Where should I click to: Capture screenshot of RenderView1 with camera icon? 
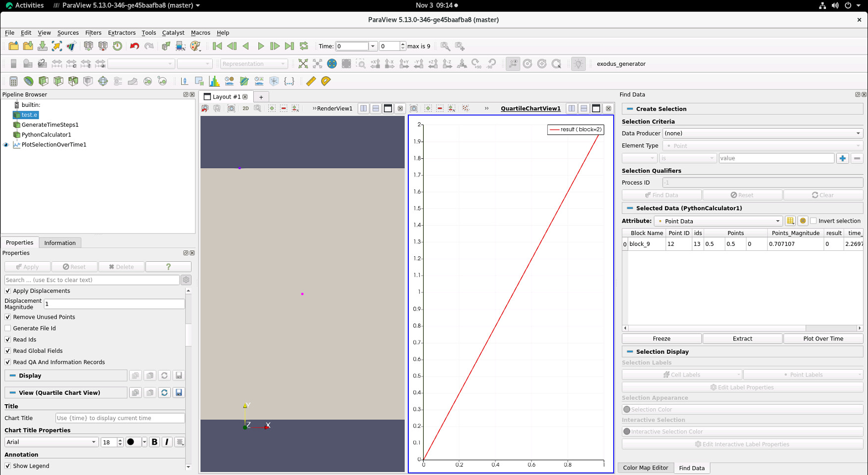coord(231,108)
